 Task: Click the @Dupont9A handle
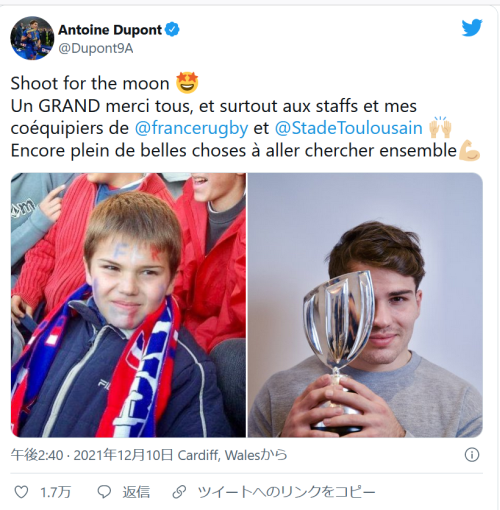click(x=96, y=49)
